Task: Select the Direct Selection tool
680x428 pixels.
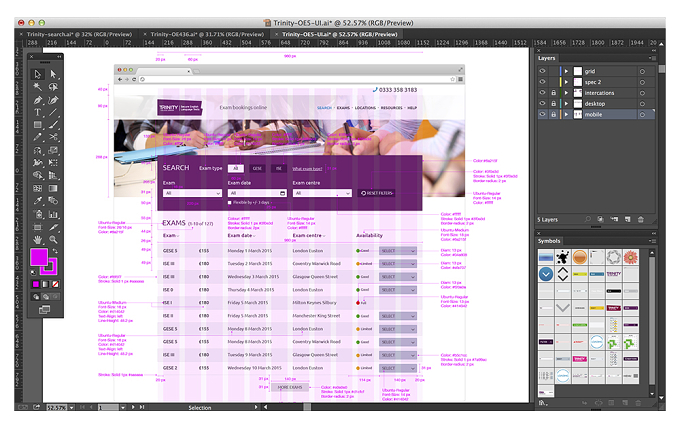Action: (x=53, y=74)
